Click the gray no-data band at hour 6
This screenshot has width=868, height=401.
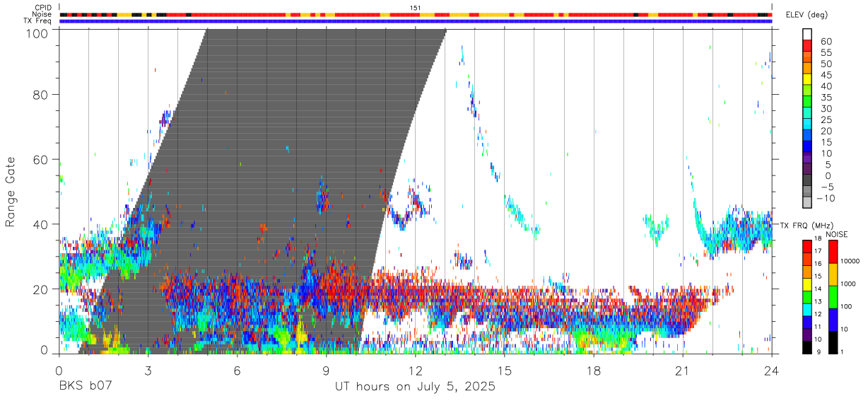coord(237,191)
